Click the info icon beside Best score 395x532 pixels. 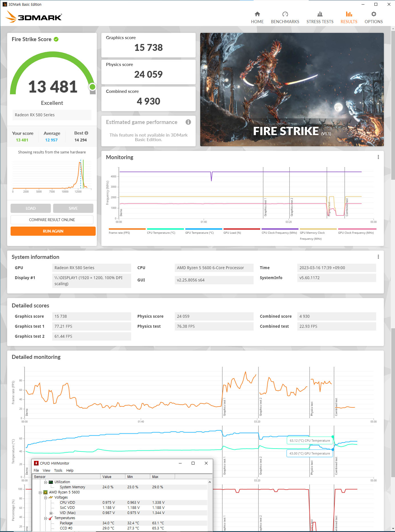pos(87,133)
